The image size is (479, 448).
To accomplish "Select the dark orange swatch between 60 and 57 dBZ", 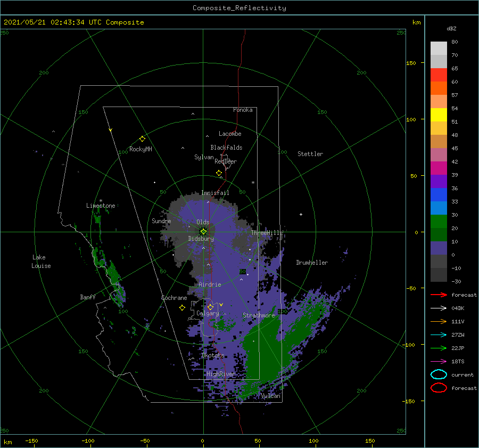I will (x=439, y=88).
